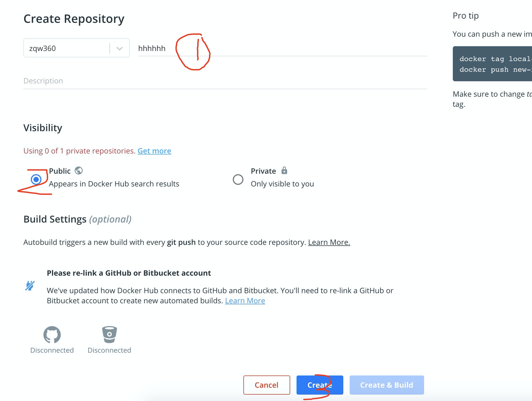
Task: Click Learn More about autobuild triggers
Action: coord(329,242)
